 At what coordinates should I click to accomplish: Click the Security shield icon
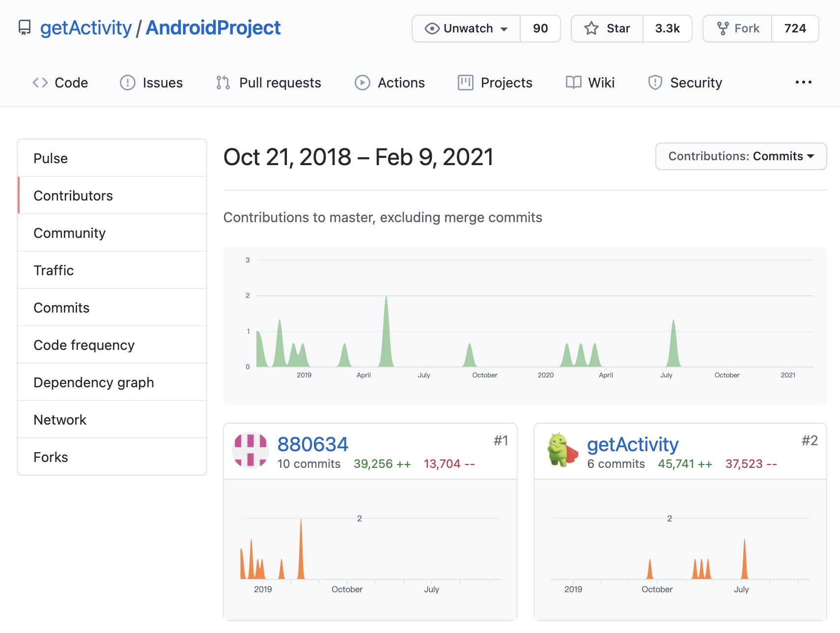point(655,83)
